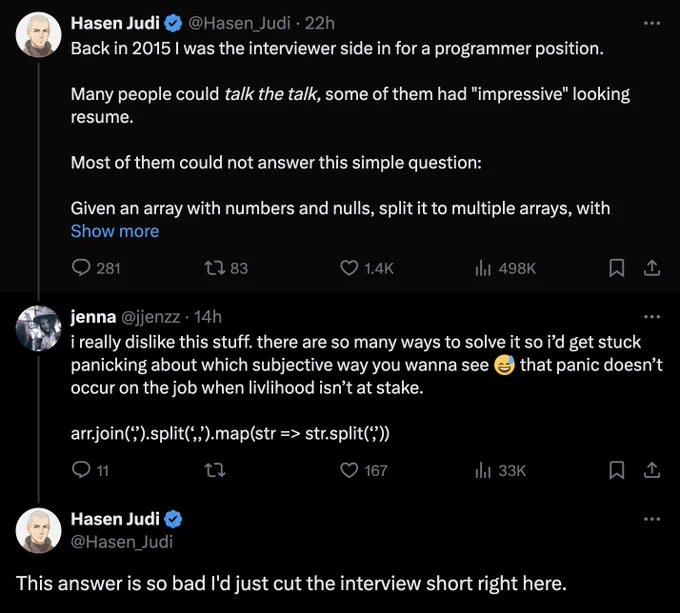
Task: Open jenna's profile avatar
Action: point(39,328)
